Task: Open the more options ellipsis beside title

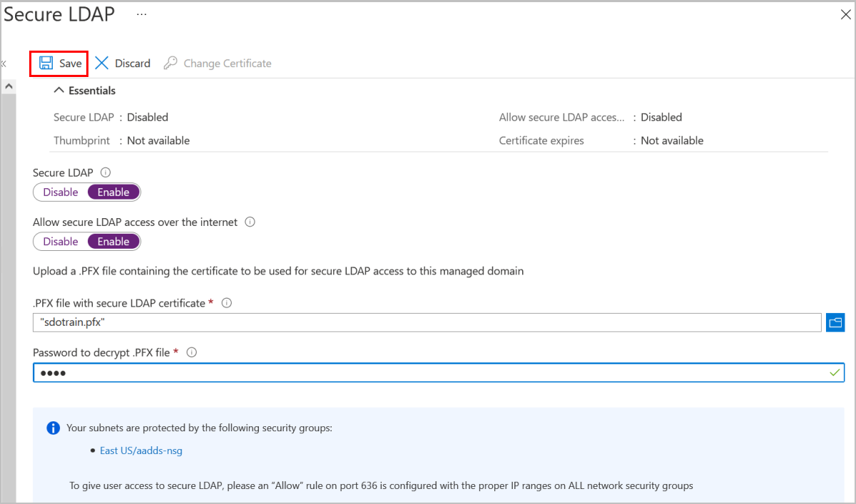Action: [141, 14]
